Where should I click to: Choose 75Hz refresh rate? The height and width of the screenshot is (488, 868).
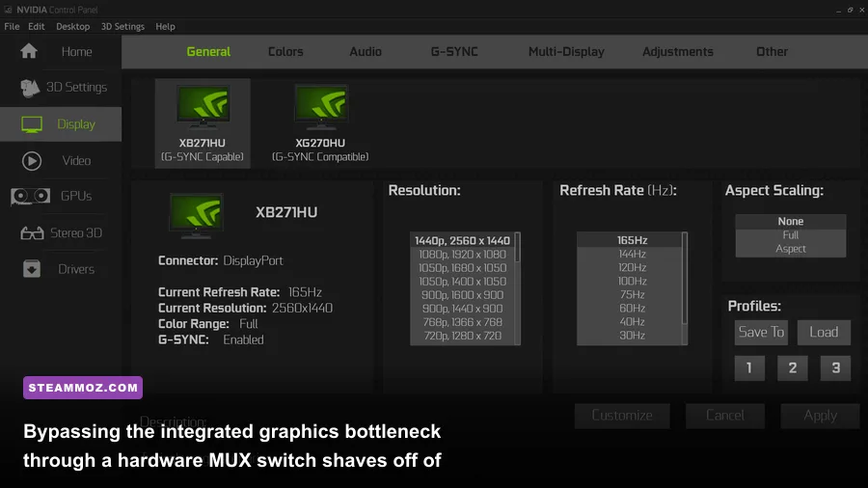coord(632,294)
